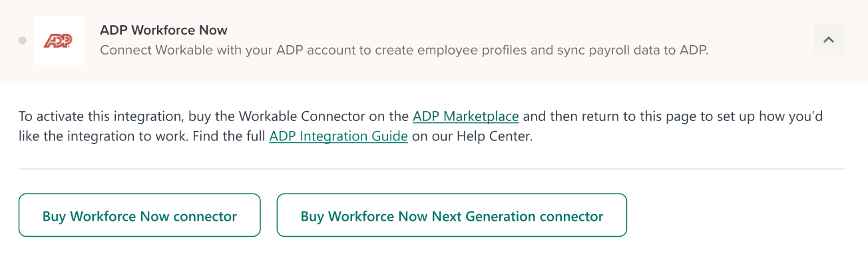Click the integration description under the title
This screenshot has height=258, width=868.
coord(404,51)
